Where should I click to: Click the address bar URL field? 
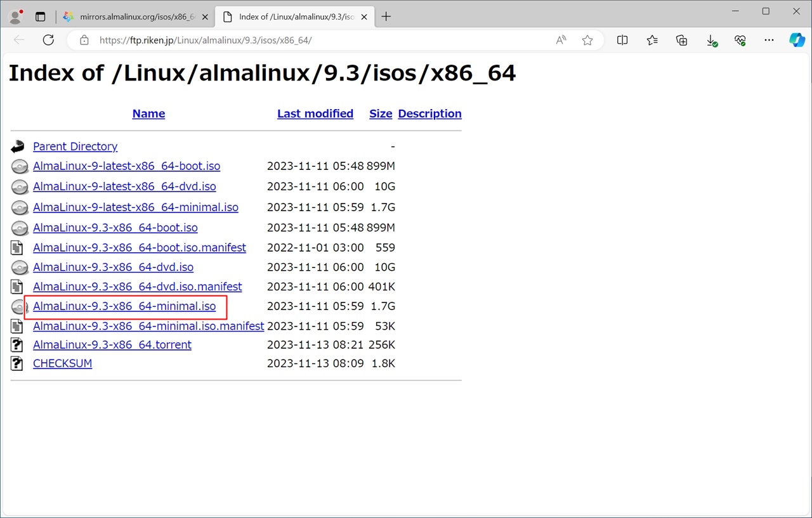[317, 40]
